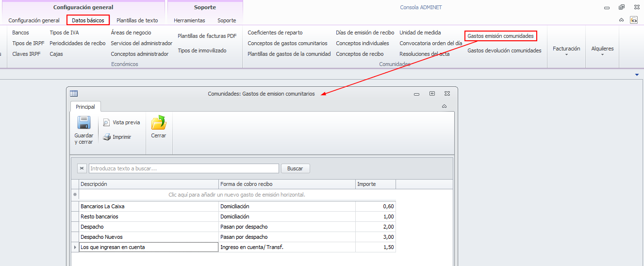Open the blue dropdown arrow below ribbon
Viewport: 644px width, 266px height.
tap(637, 75)
